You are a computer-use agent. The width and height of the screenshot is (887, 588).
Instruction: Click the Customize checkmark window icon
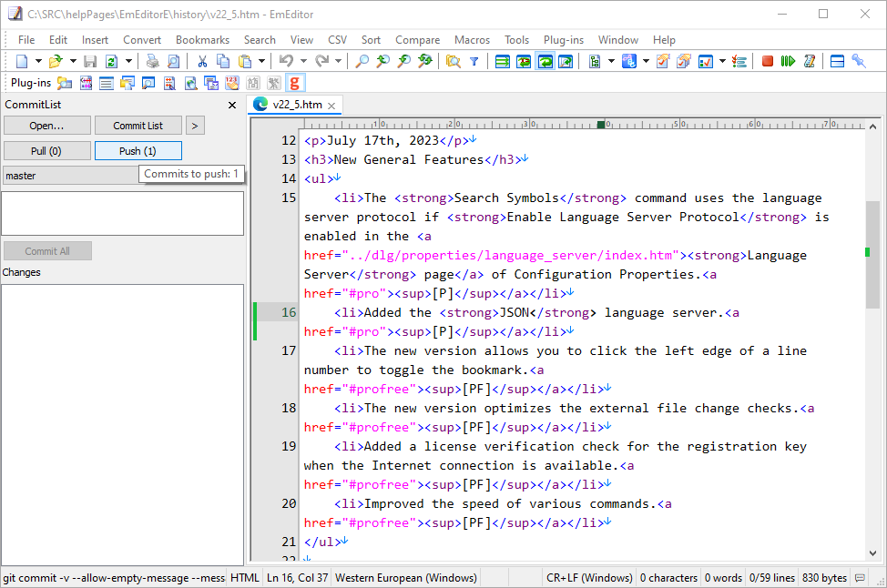(x=706, y=61)
